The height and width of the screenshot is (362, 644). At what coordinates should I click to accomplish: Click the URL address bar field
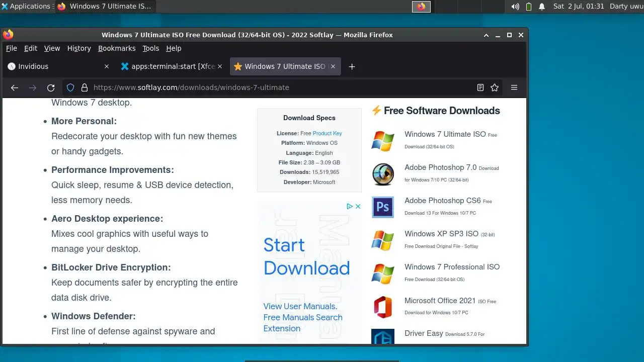coord(282,87)
